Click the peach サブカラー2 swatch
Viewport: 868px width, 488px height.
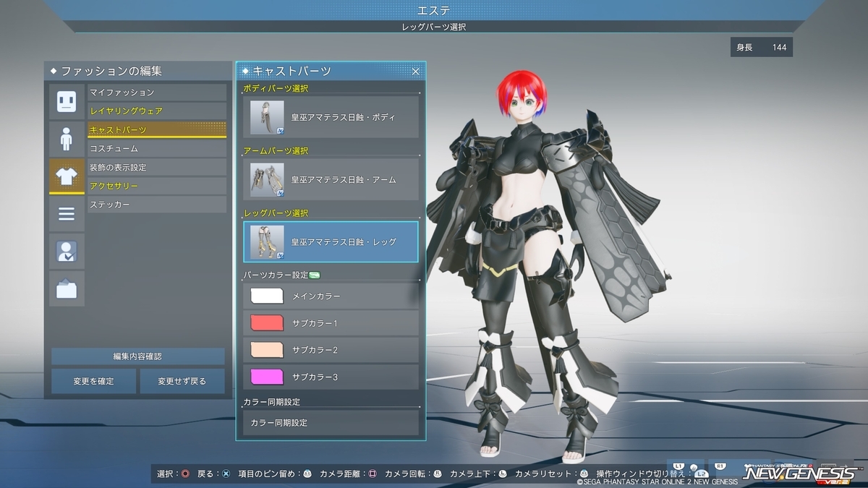267,350
